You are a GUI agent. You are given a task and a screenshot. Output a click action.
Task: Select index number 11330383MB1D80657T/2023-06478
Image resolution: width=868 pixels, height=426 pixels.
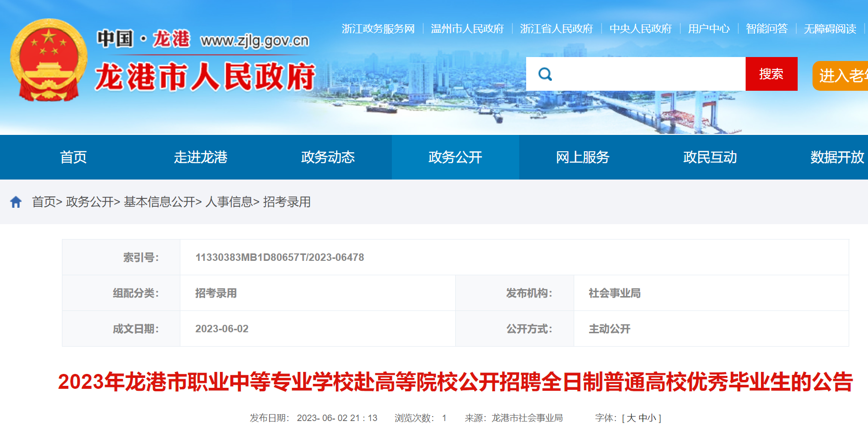click(x=280, y=257)
